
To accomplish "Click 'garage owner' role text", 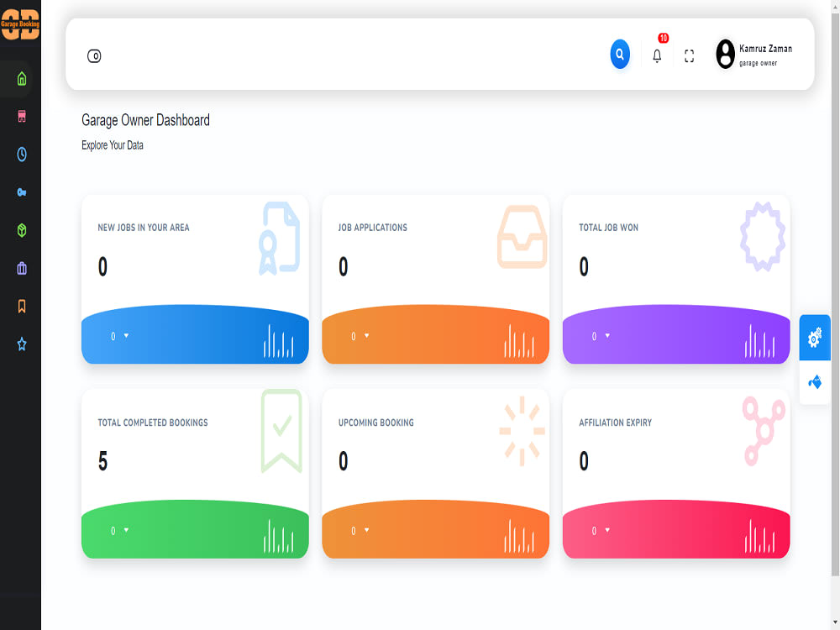I will pyautogui.click(x=758, y=63).
